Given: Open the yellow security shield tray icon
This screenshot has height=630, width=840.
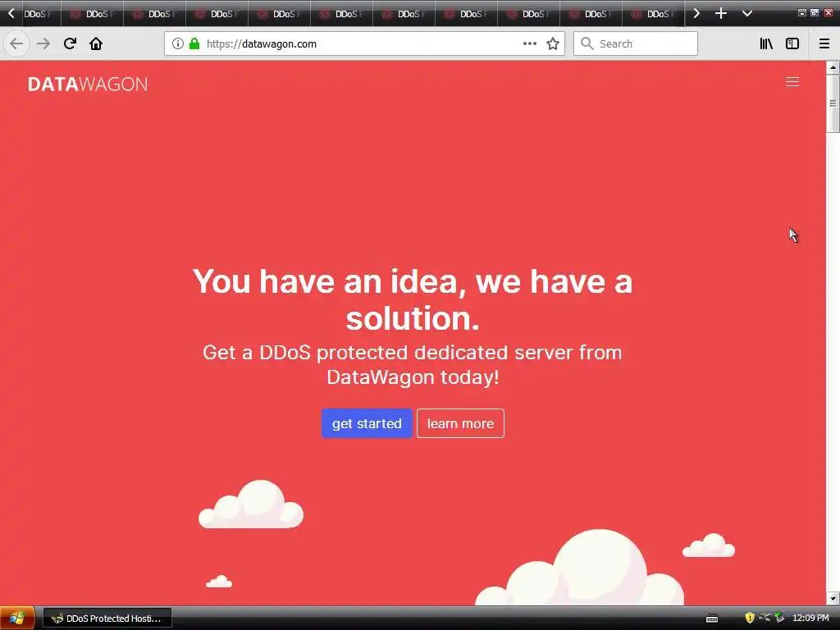Looking at the screenshot, I should (750, 618).
